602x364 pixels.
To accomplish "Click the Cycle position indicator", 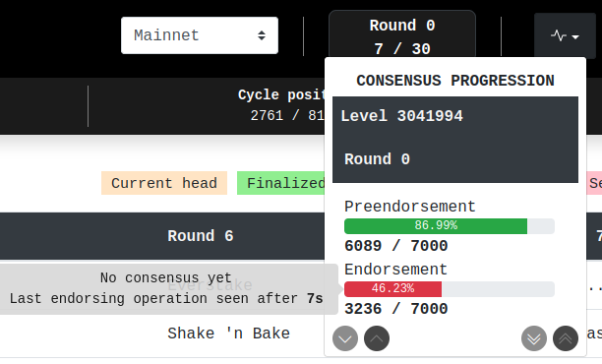I will point(281,105).
